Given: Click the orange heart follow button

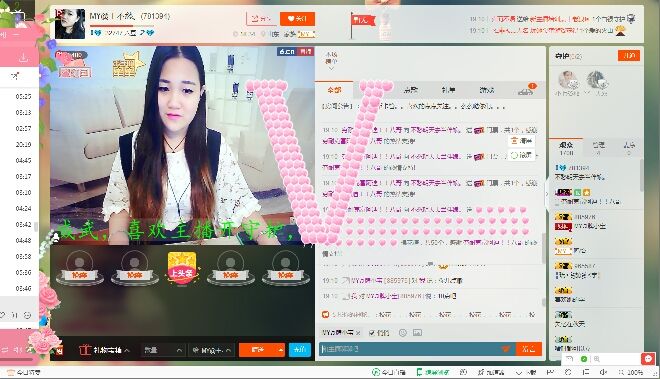Looking at the screenshot, I should [x=297, y=19].
